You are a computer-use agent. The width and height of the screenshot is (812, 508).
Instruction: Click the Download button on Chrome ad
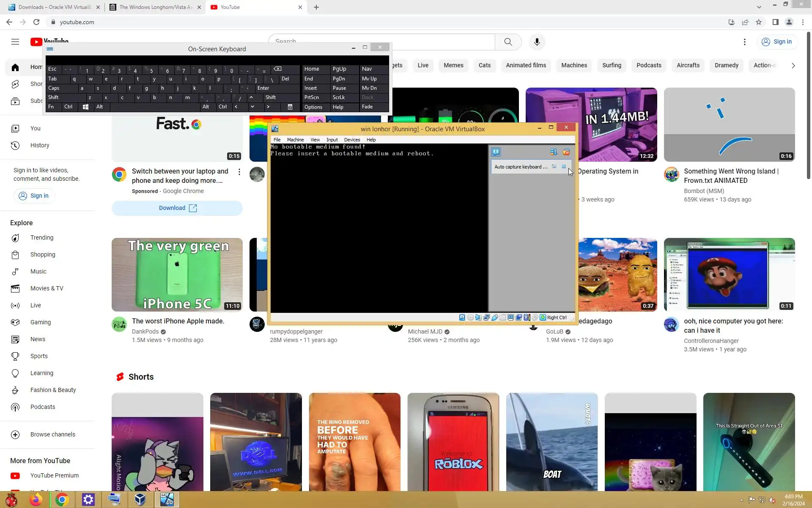[x=177, y=208]
